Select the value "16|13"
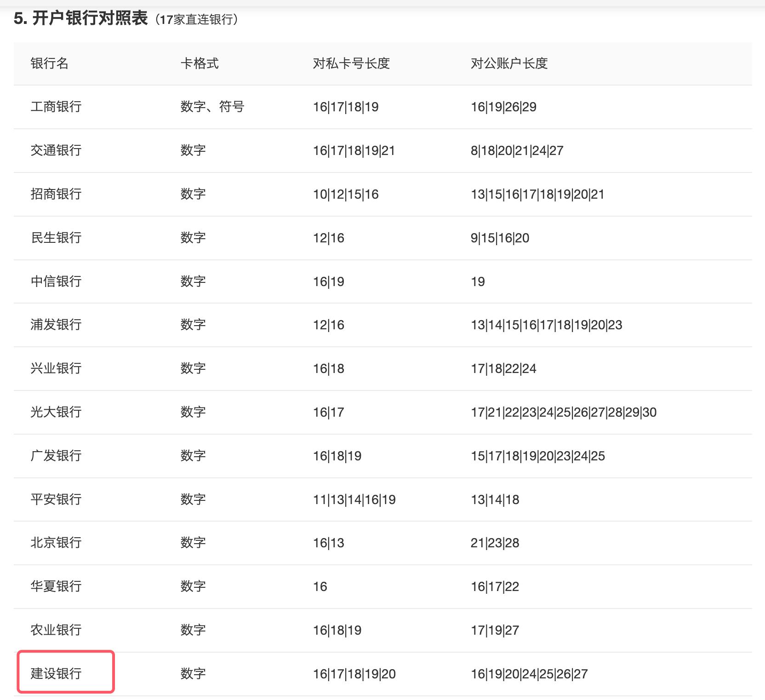 pyautogui.click(x=329, y=543)
